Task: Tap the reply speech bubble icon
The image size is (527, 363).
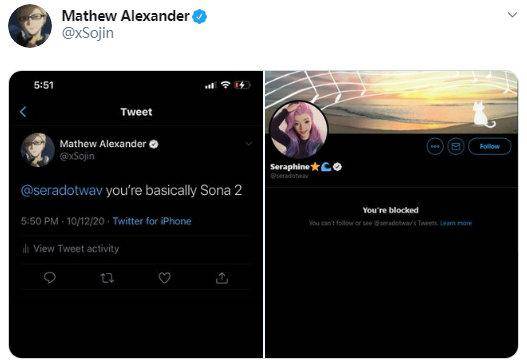Action: [50, 278]
